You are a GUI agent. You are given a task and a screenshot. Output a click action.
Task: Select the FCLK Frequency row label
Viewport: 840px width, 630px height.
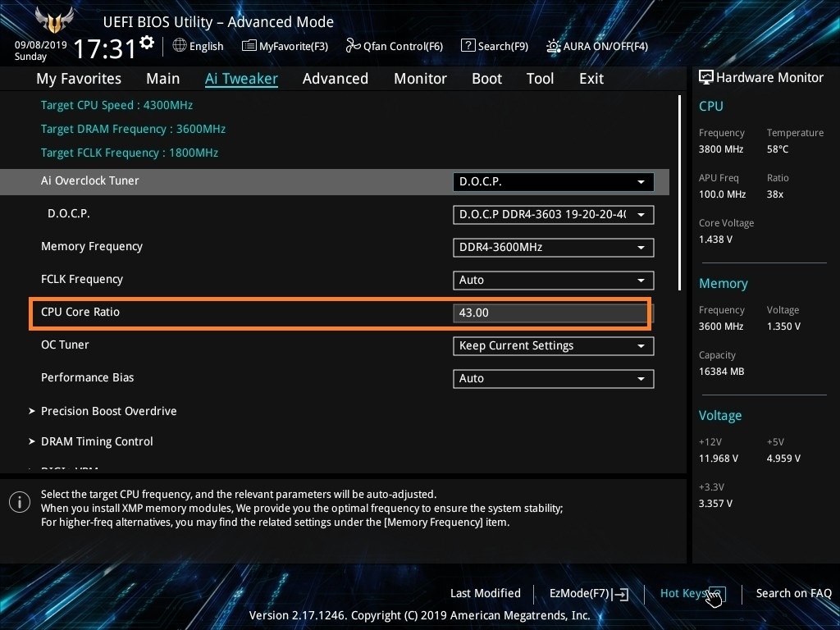pos(82,279)
